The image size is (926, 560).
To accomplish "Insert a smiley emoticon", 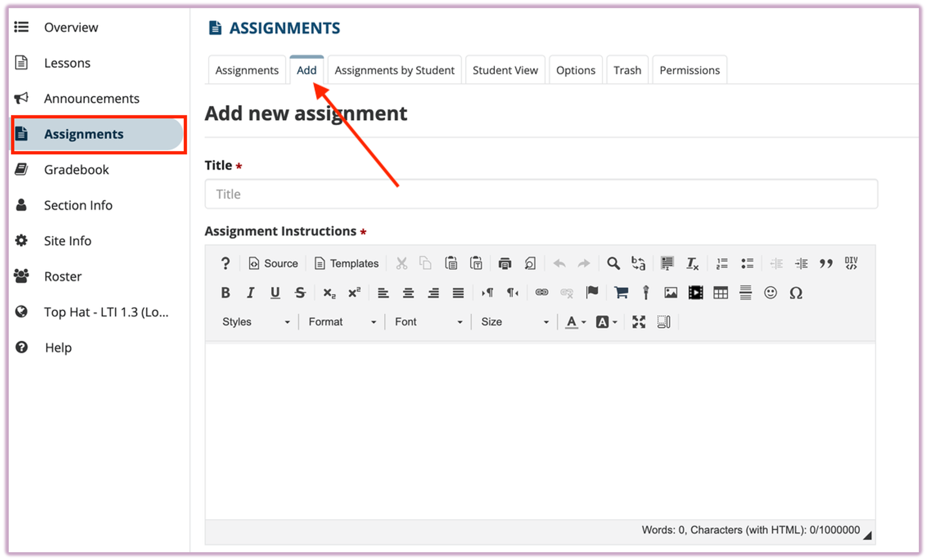I will [771, 293].
